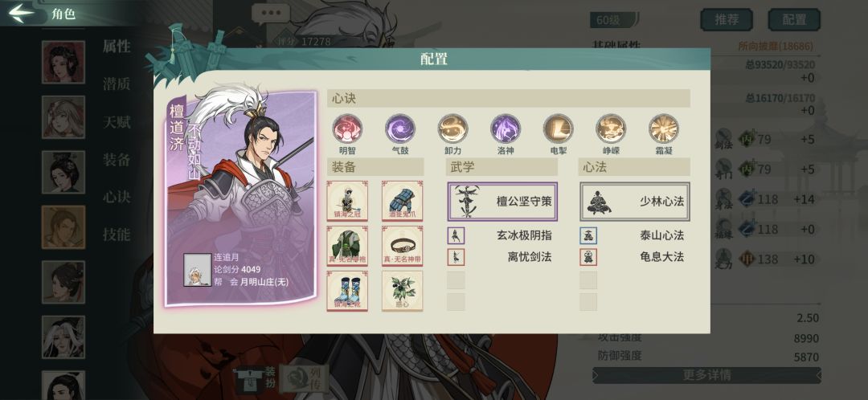
Task: Open the 真·无名神带 belt slot
Action: point(403,246)
